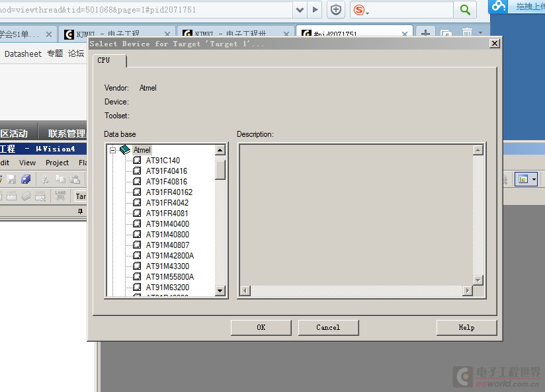Click the Paste icon in µVision4 toolbar
Viewport: 545px width, 392px height.
pos(74,179)
